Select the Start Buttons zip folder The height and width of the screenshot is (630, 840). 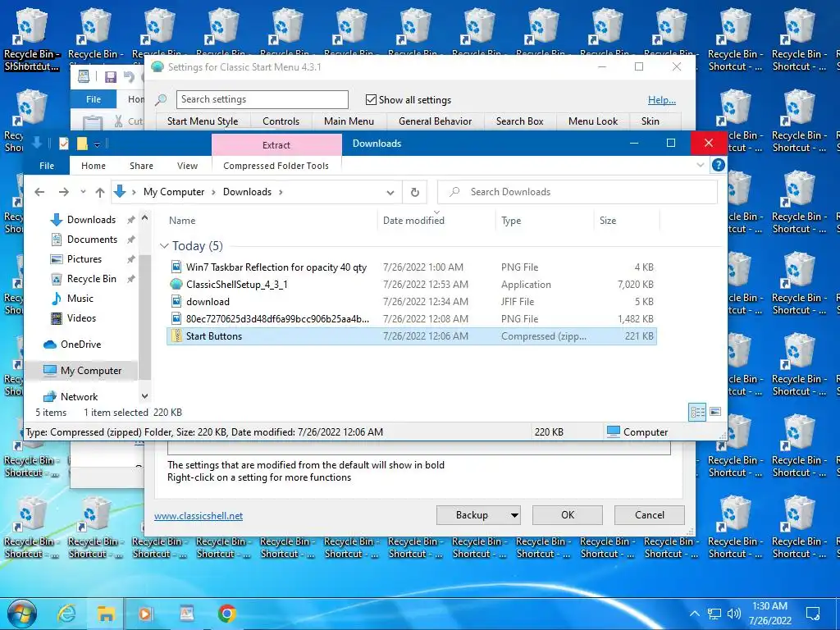(412, 336)
